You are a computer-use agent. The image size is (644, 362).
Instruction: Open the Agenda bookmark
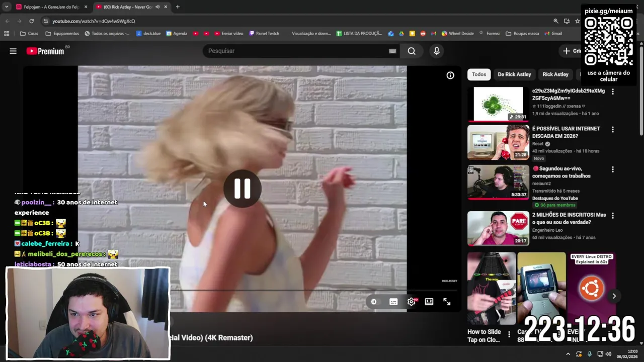177,34
